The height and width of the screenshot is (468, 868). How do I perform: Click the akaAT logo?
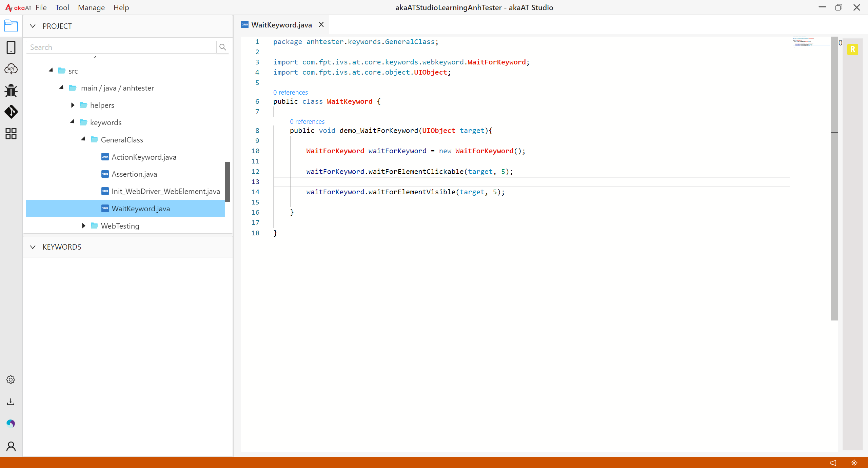click(x=18, y=7)
